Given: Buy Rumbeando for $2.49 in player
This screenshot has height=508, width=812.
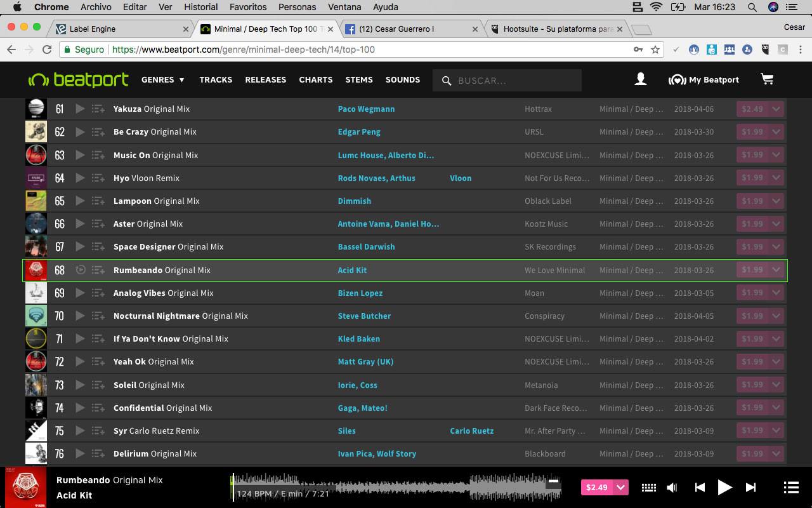Looking at the screenshot, I should pyautogui.click(x=597, y=487).
